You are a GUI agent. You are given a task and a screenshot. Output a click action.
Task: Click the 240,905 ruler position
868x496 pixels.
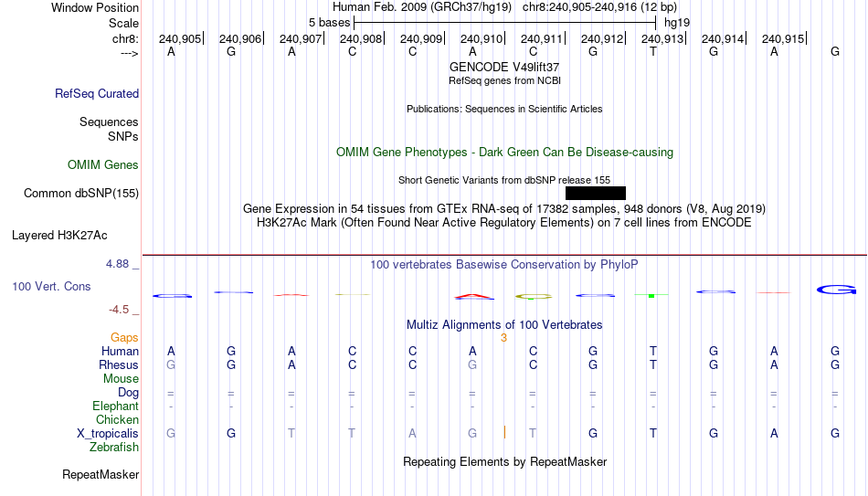(181, 38)
